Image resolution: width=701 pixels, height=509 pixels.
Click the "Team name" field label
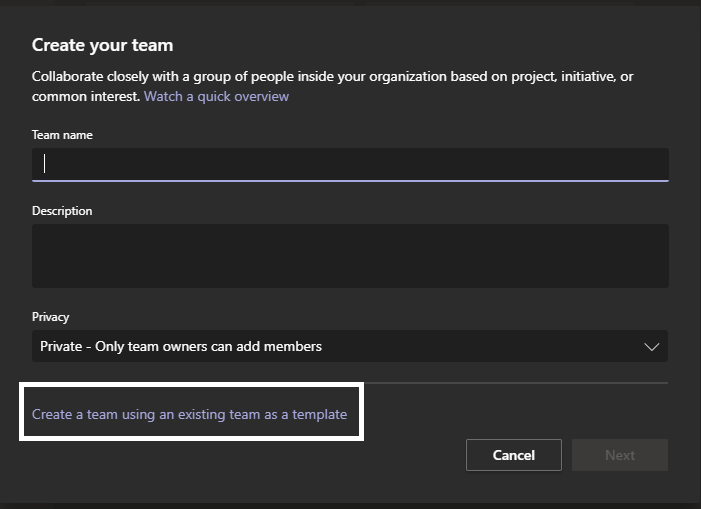click(62, 135)
